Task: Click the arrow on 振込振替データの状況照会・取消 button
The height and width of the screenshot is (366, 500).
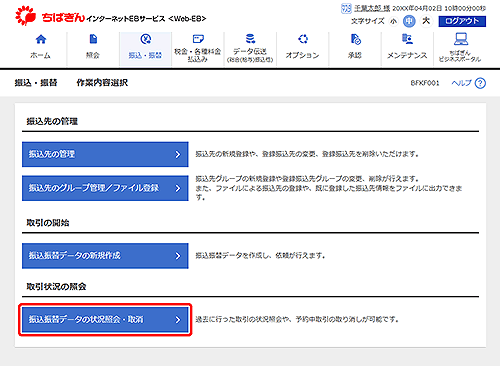Action: pos(178,320)
